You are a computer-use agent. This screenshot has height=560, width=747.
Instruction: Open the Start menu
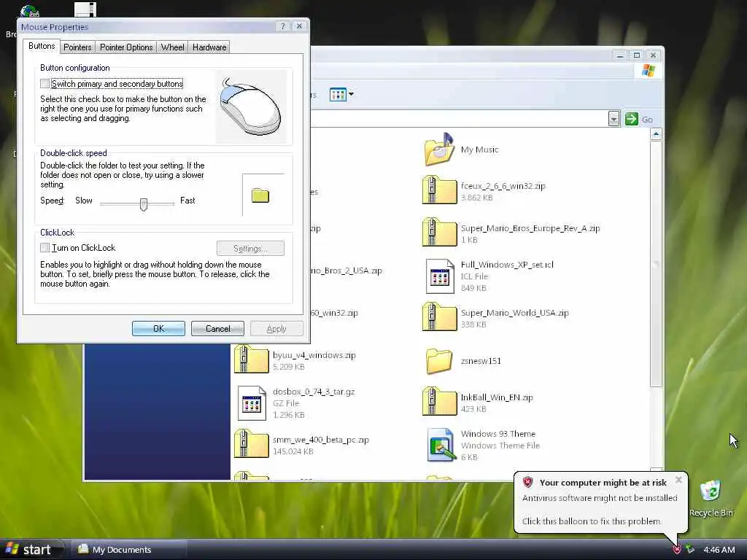click(31, 550)
